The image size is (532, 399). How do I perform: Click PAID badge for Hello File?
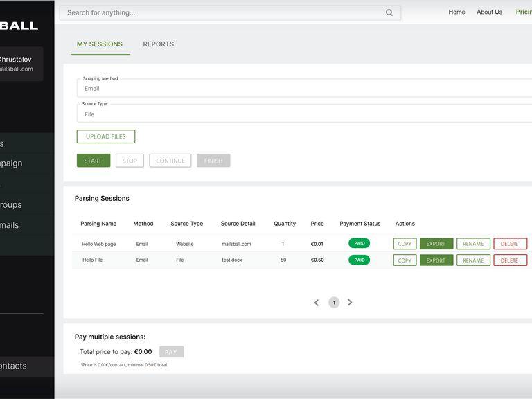click(360, 260)
